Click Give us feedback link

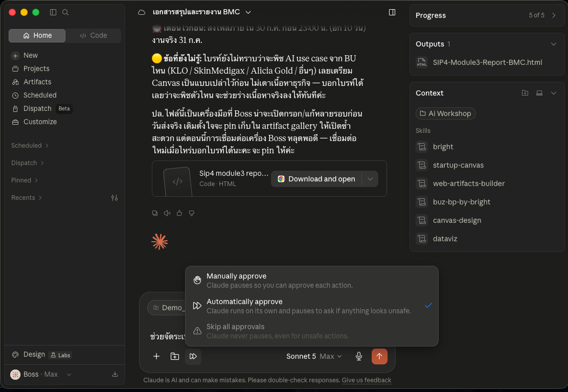366,380
